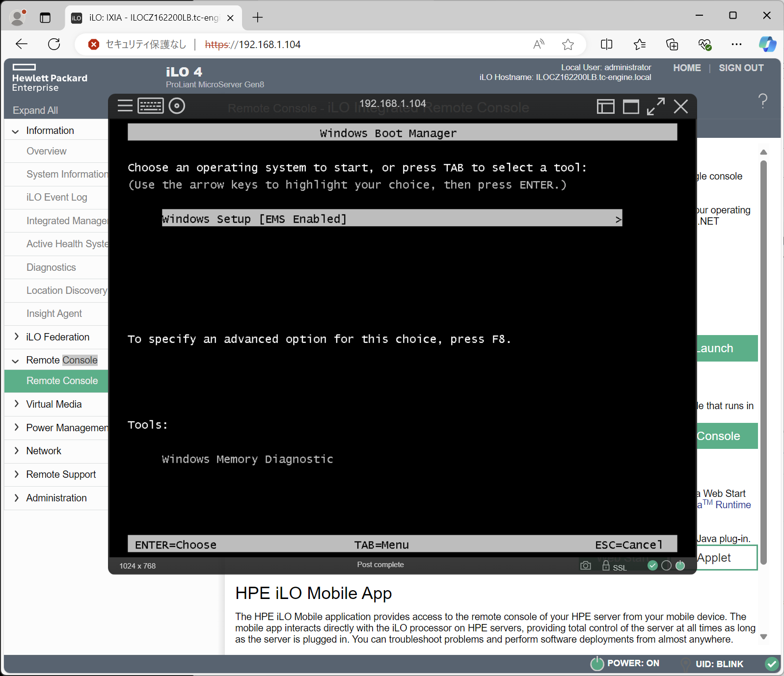
Task: Click Expand All in the sidebar
Action: (x=35, y=110)
